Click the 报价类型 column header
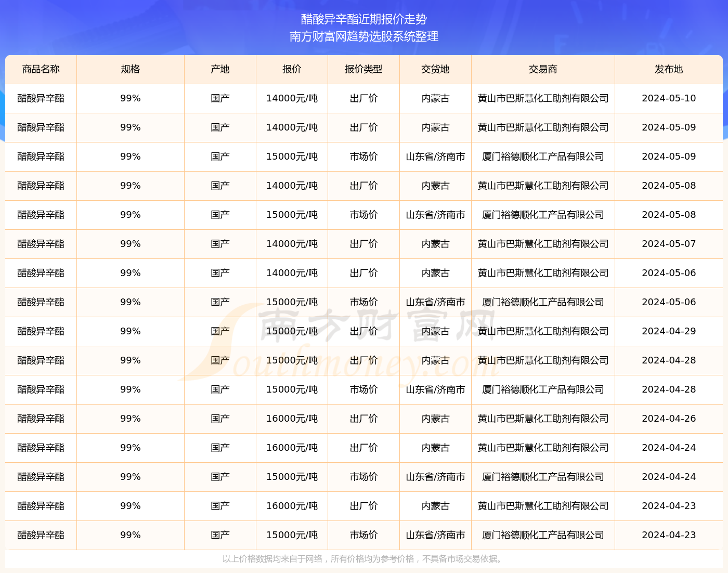Image resolution: width=728 pixels, height=573 pixels. tap(363, 69)
